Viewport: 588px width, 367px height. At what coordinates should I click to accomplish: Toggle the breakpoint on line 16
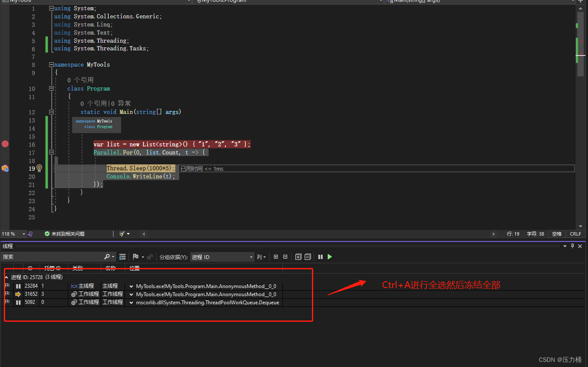pos(5,144)
